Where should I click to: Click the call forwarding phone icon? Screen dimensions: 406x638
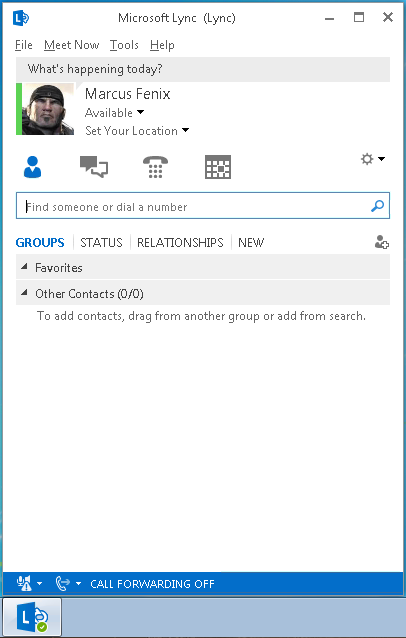pyautogui.click(x=63, y=583)
